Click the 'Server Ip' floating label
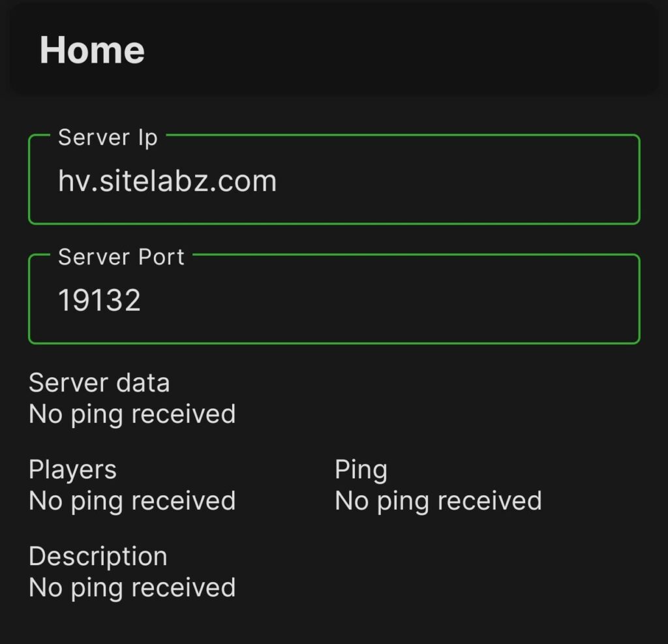 (x=108, y=138)
